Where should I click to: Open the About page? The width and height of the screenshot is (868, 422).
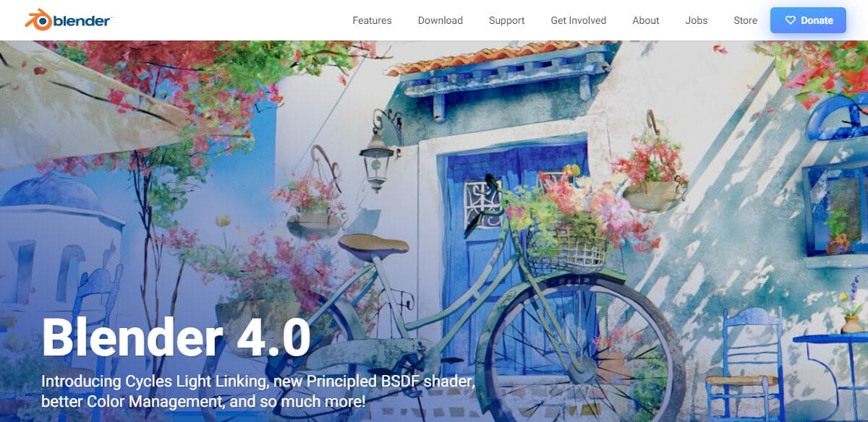645,20
